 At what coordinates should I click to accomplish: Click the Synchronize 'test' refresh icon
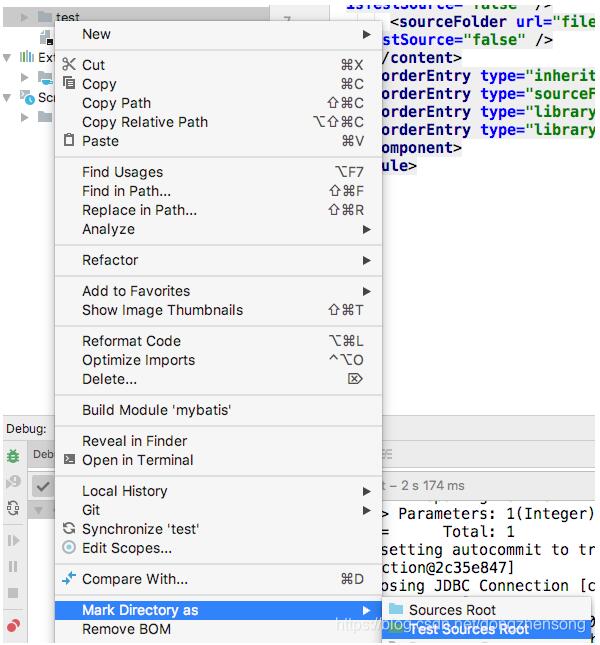(69, 529)
